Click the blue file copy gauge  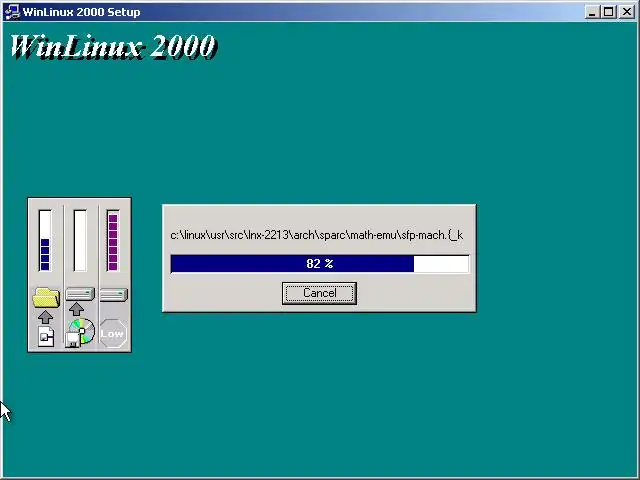45,240
